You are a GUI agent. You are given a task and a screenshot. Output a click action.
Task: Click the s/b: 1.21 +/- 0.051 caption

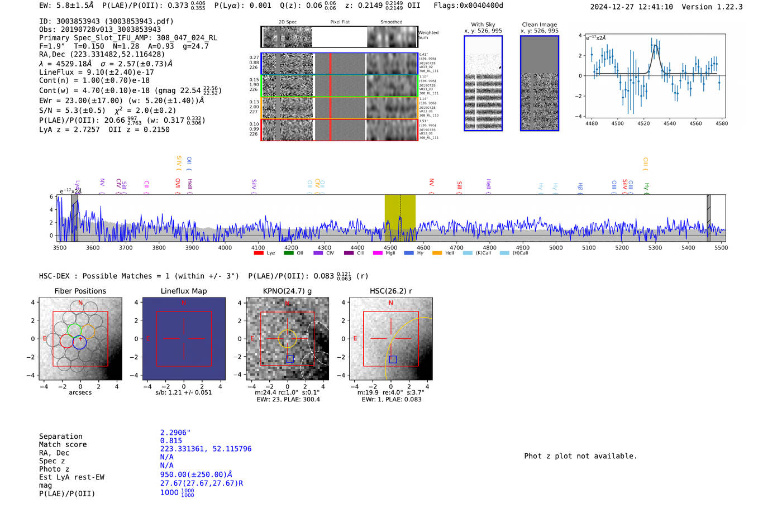tap(184, 392)
